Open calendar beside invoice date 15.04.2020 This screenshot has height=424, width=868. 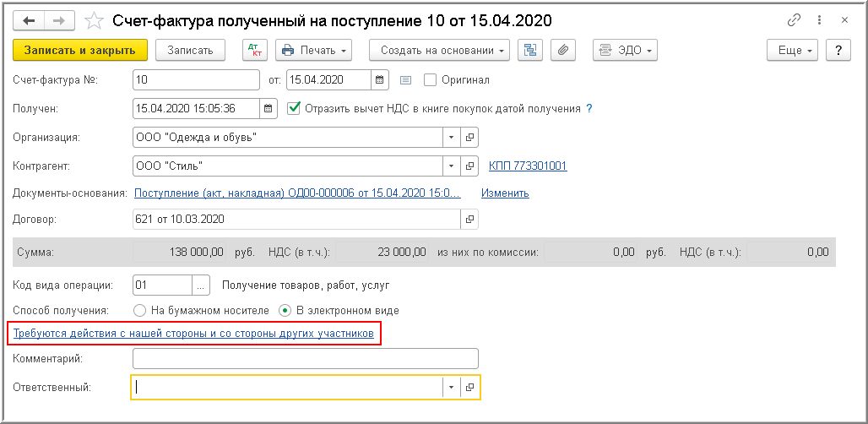[381, 80]
